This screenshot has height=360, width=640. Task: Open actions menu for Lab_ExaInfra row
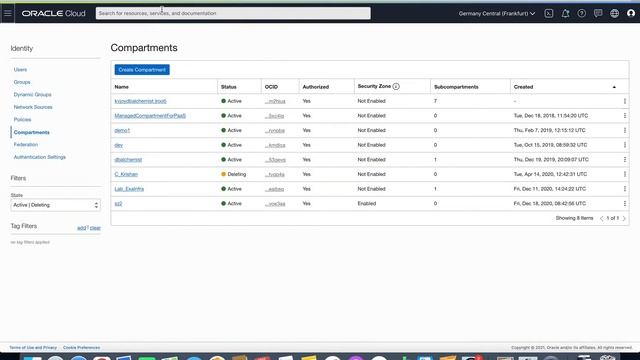point(624,189)
